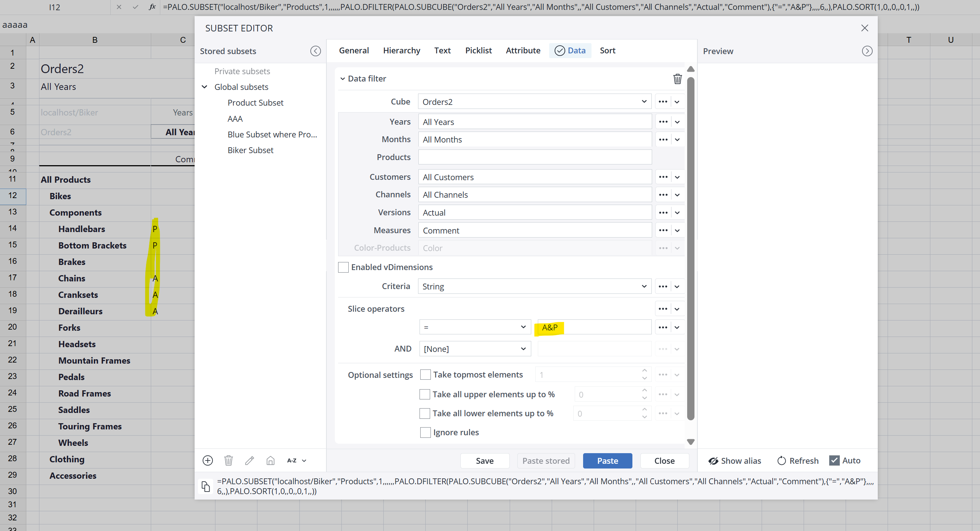Screen dimensions: 980x531
Task: Copy the subset formula with copy icon
Action: coord(206,486)
